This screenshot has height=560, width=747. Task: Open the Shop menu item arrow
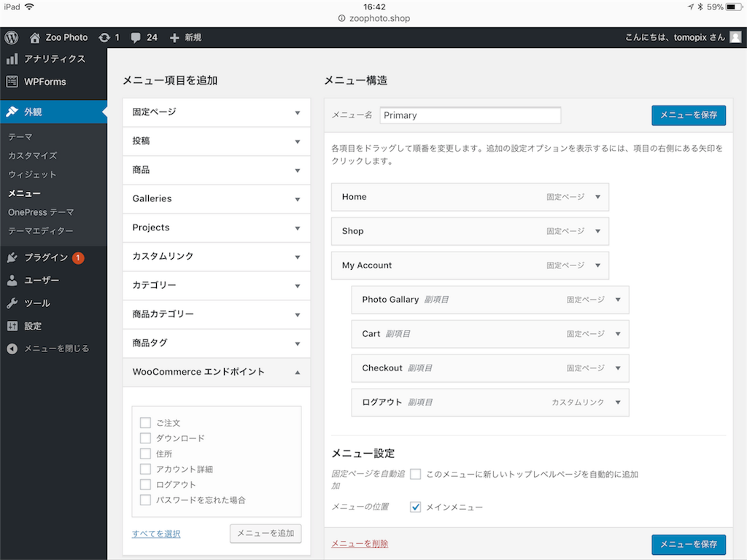click(x=598, y=231)
